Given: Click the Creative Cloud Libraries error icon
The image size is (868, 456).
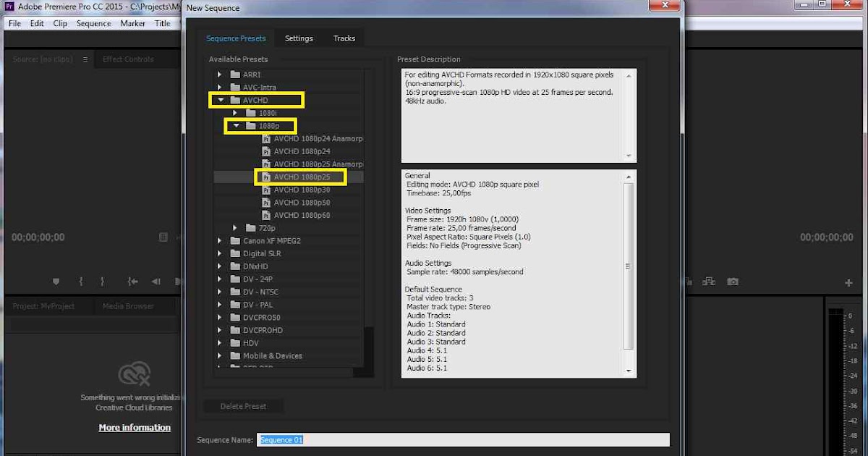Looking at the screenshot, I should (135, 374).
